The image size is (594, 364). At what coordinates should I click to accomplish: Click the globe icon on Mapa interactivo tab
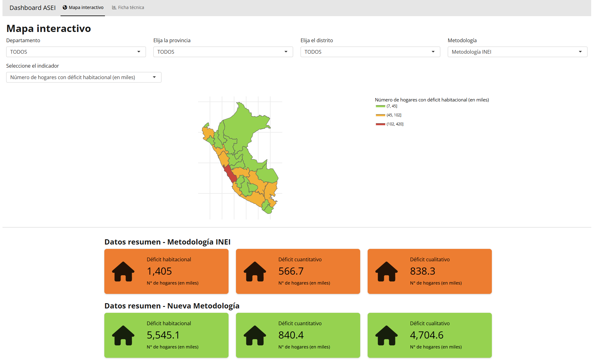tap(65, 7)
